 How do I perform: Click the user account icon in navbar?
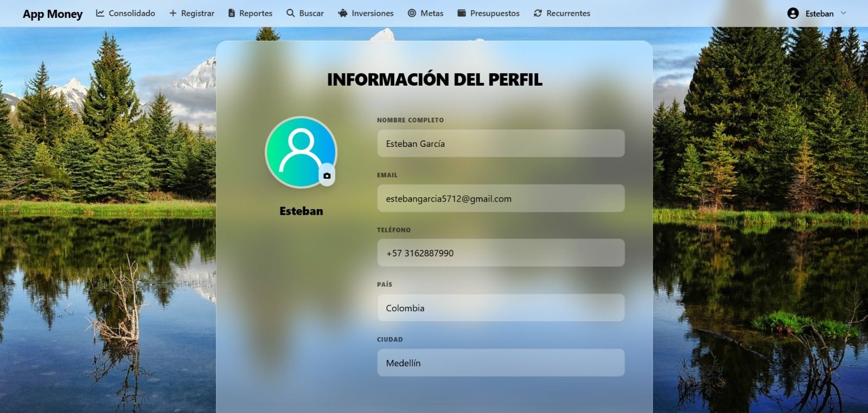(x=793, y=14)
